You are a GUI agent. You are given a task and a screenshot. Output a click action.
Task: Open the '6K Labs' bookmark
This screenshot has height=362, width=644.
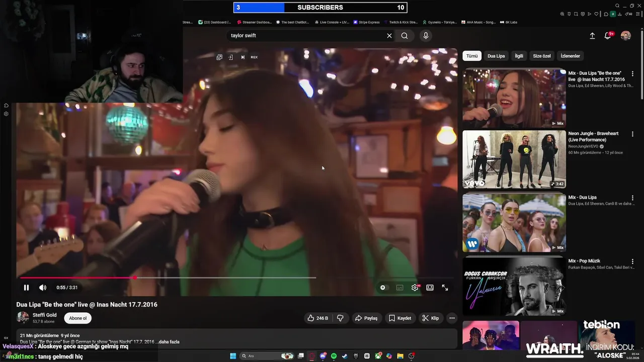pyautogui.click(x=508, y=22)
